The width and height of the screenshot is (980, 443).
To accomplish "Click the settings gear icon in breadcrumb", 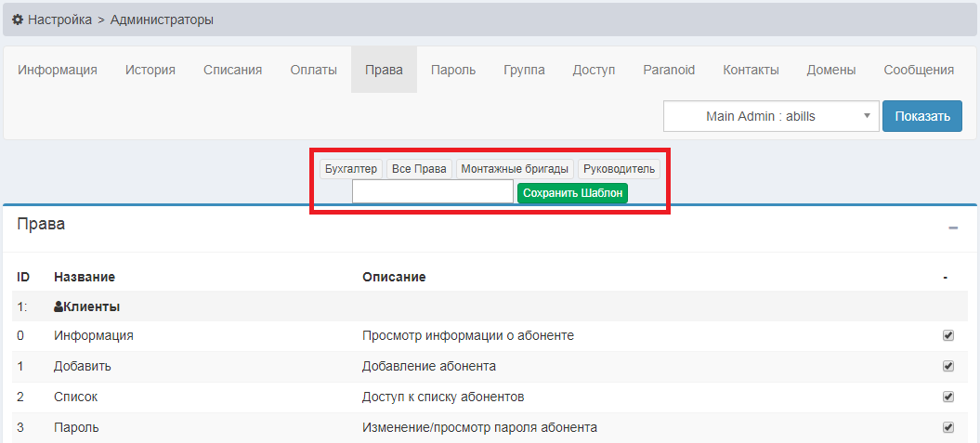I will [18, 19].
